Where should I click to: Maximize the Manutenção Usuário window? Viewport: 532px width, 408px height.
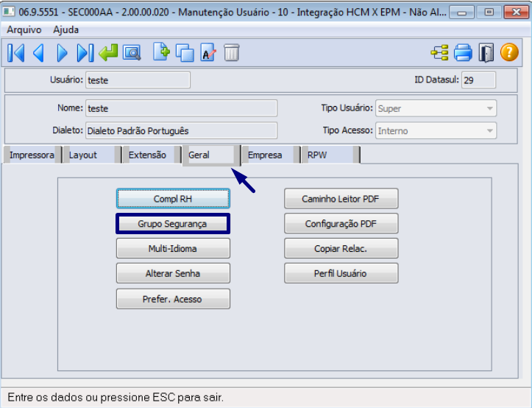(489, 13)
